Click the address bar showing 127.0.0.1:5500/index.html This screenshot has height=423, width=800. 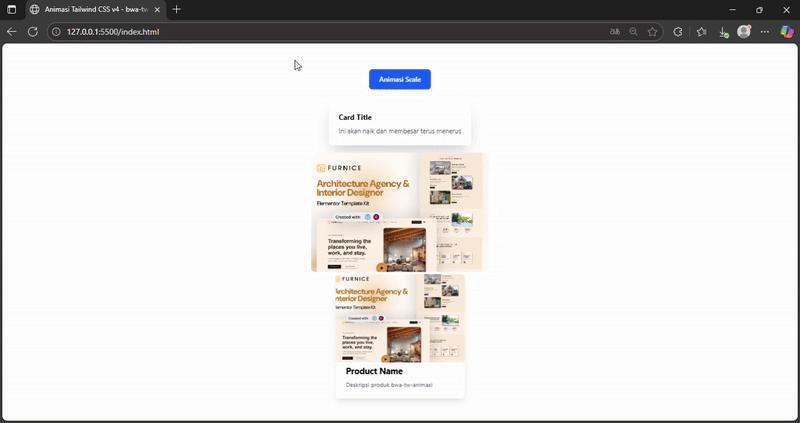click(x=300, y=32)
